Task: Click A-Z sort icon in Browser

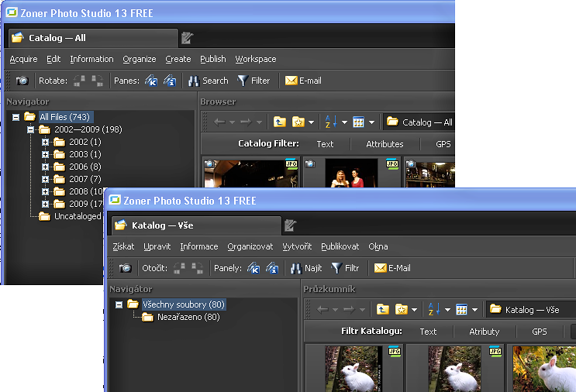Action: click(x=330, y=122)
